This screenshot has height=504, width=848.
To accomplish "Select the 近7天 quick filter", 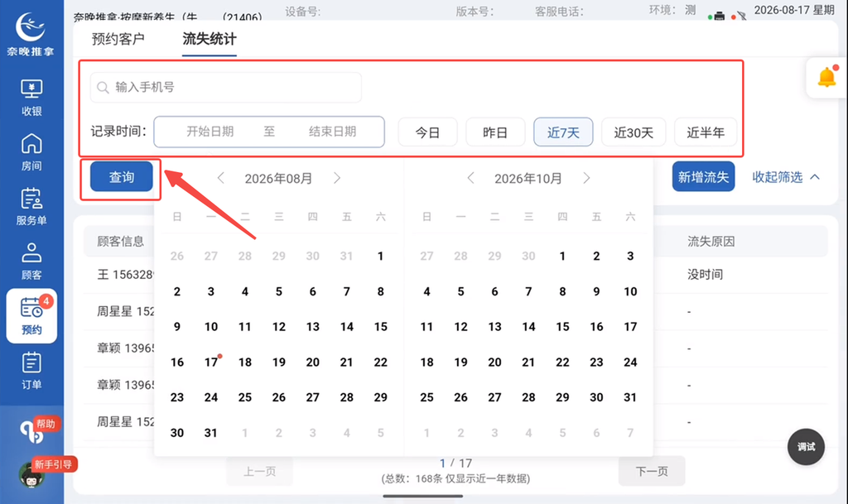I will 563,132.
